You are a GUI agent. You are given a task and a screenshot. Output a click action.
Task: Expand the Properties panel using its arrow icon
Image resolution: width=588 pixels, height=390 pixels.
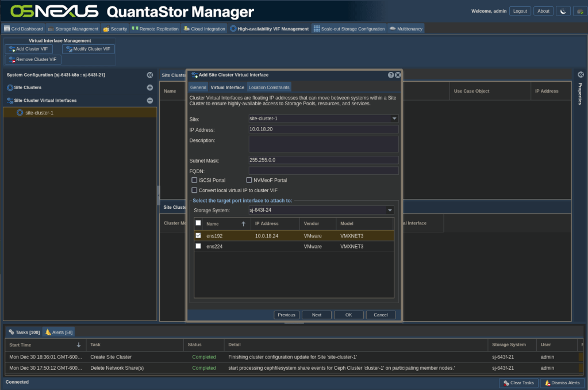click(x=581, y=75)
